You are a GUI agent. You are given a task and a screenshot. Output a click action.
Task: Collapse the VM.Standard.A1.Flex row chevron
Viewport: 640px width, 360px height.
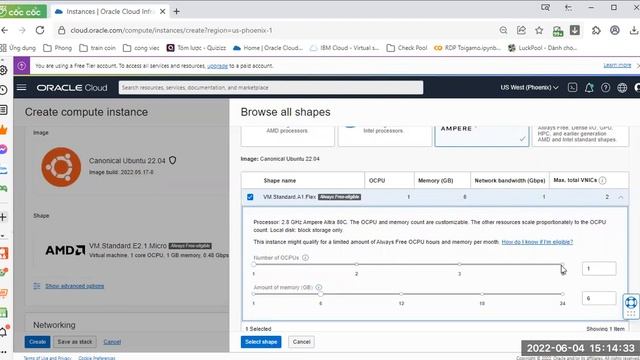point(620,197)
